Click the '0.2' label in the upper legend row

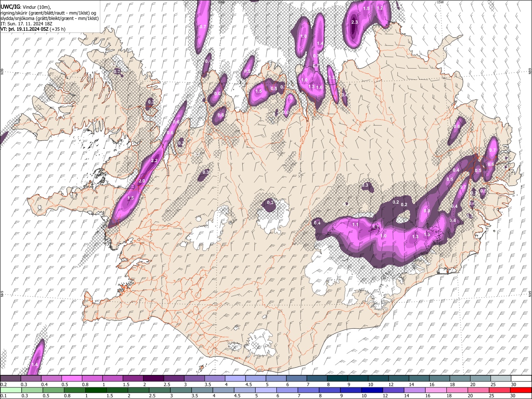tap(4, 384)
